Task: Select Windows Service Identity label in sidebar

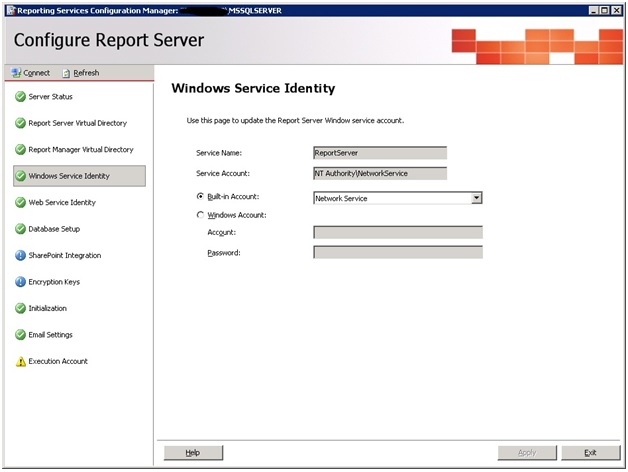Action: [69, 176]
